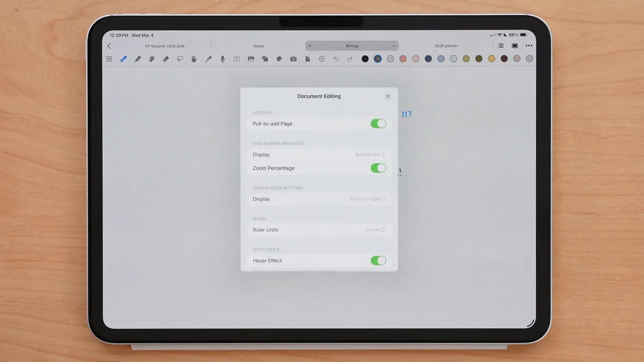Click the circled plus add icon
Screen dimensions: 644x362
(322, 59)
